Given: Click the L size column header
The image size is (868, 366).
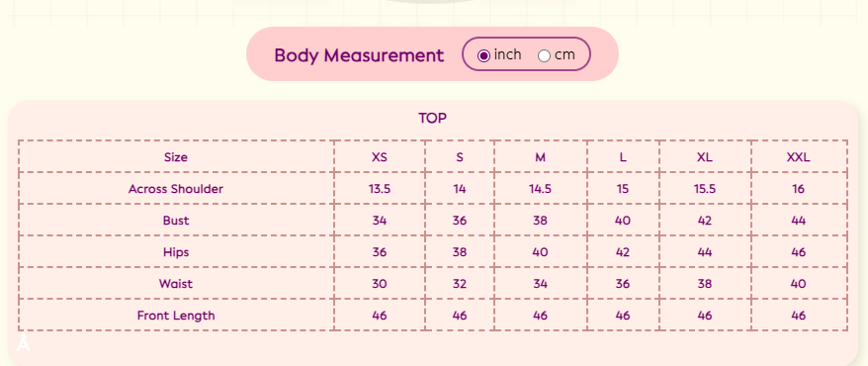Looking at the screenshot, I should tap(623, 157).
